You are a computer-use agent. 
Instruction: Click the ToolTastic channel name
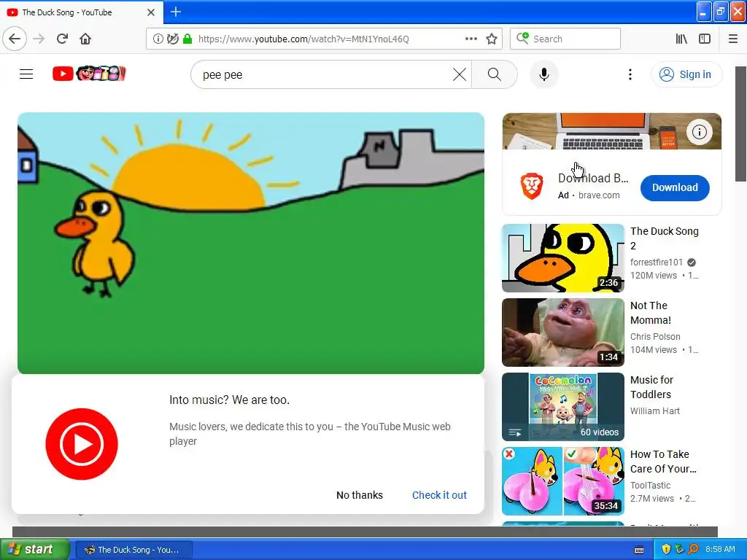(650, 485)
